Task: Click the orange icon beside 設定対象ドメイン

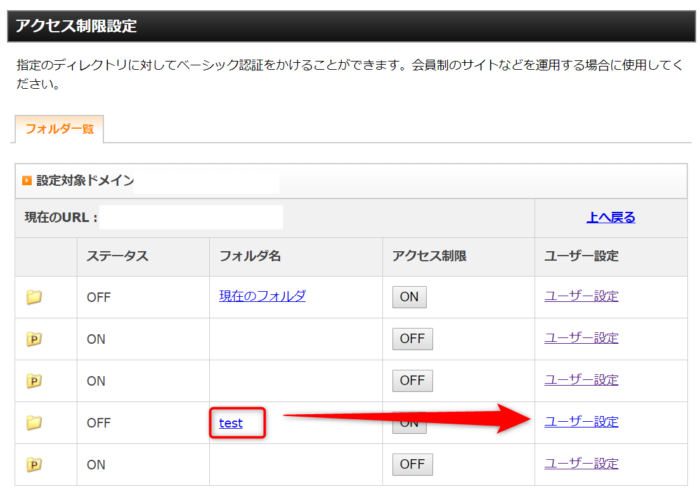Action: (27, 181)
